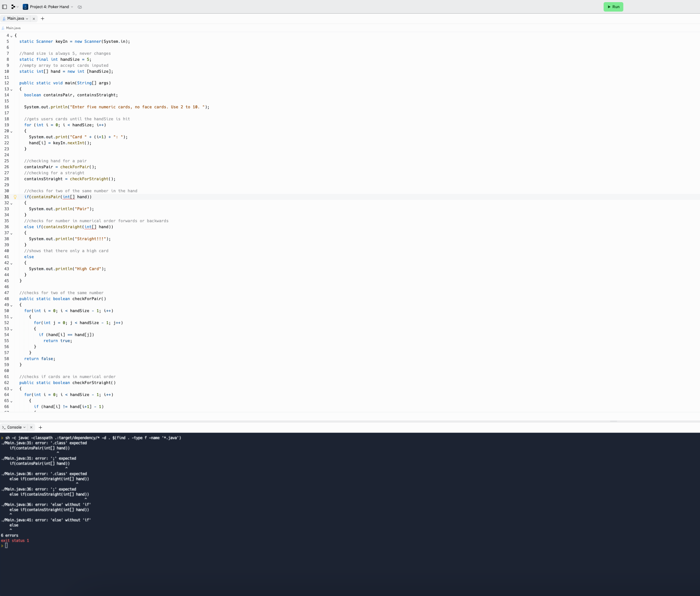The width and height of the screenshot is (700, 596).
Task: Toggle the left sidebar panel icon
Action: click(x=5, y=7)
